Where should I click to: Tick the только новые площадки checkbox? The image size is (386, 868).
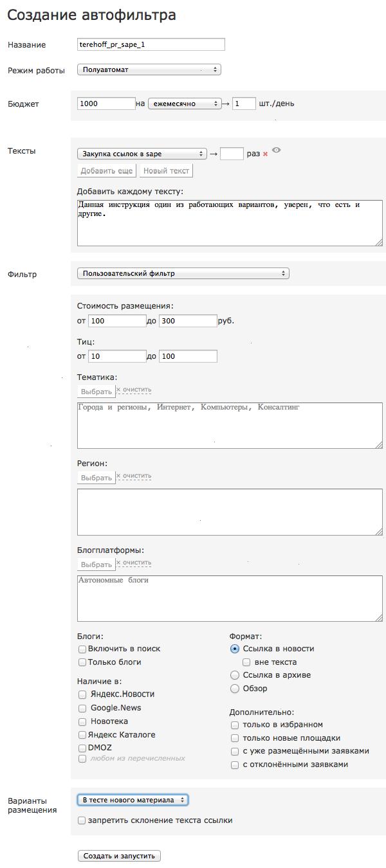(x=235, y=738)
